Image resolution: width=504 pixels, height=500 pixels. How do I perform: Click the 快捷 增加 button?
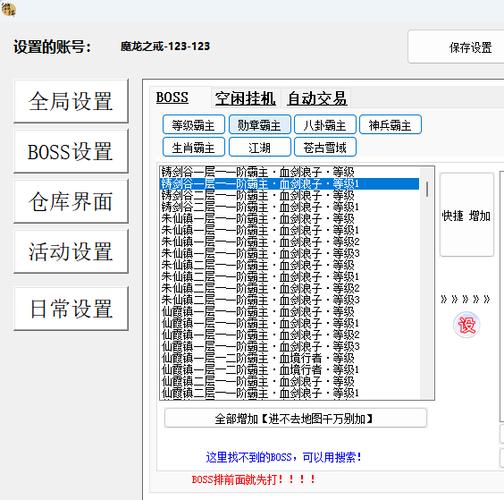pyautogui.click(x=466, y=215)
